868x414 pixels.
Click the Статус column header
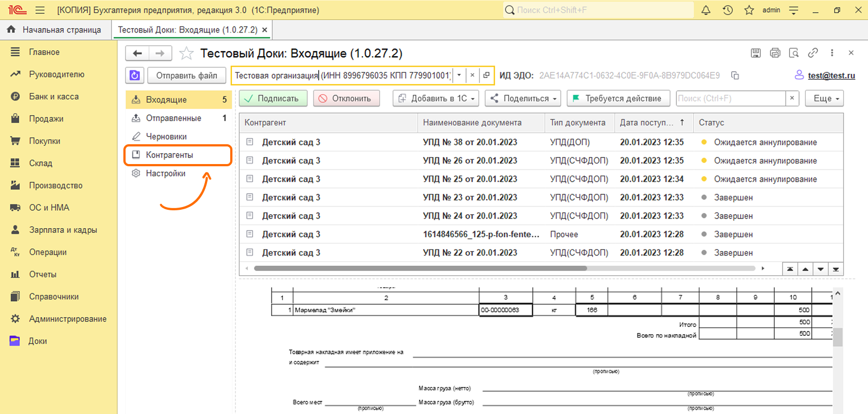pyautogui.click(x=768, y=123)
